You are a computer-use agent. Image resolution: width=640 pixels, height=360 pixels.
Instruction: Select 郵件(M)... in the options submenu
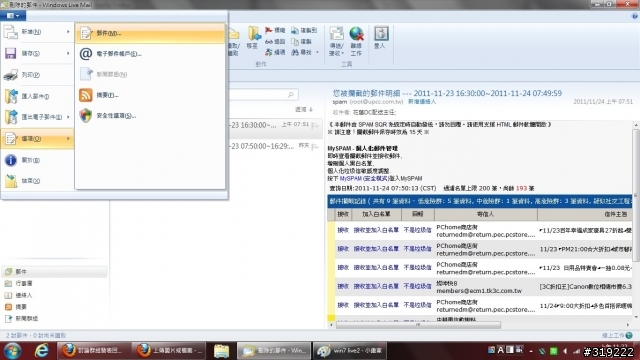coord(150,33)
